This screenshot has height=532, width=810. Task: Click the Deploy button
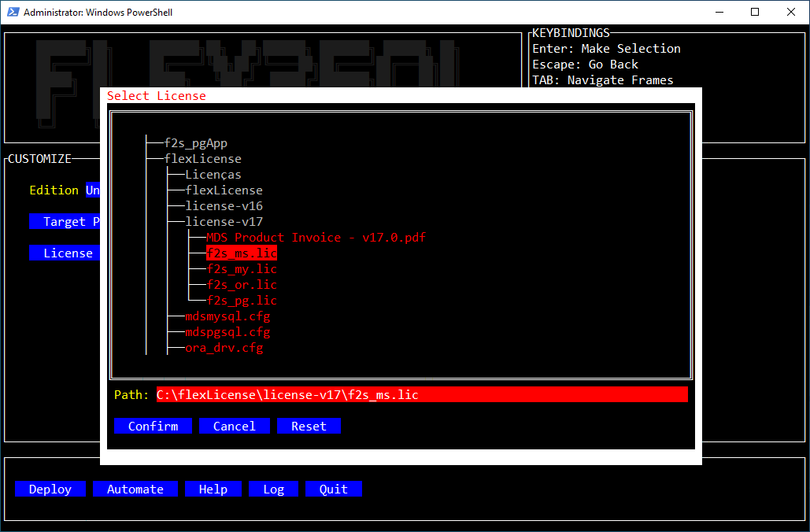click(x=50, y=489)
